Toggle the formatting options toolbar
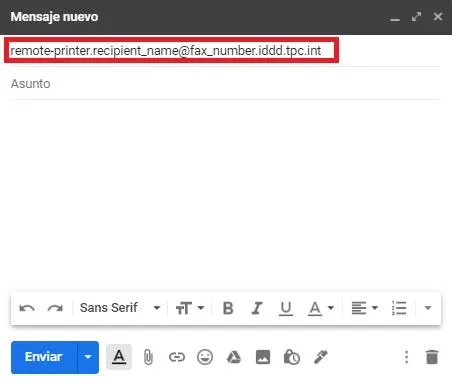This screenshot has width=452, height=385. click(119, 357)
